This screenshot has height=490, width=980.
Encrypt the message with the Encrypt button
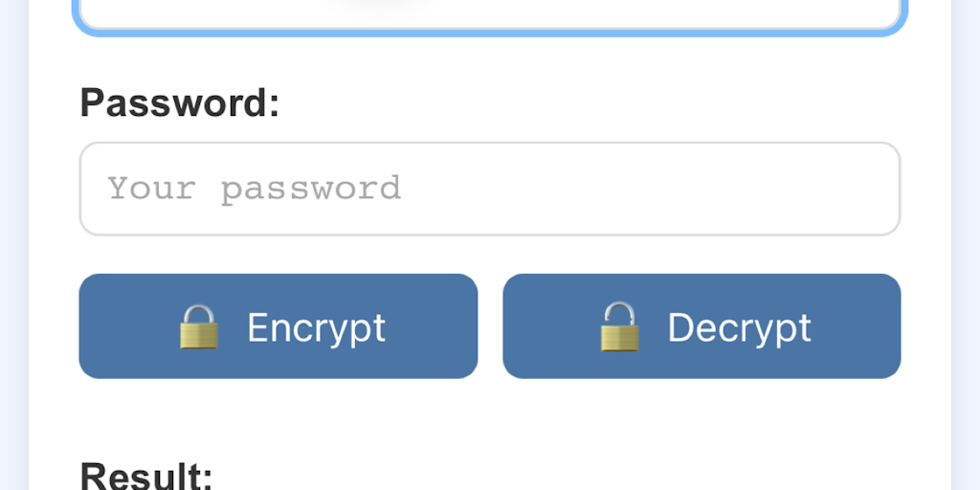coord(278,326)
